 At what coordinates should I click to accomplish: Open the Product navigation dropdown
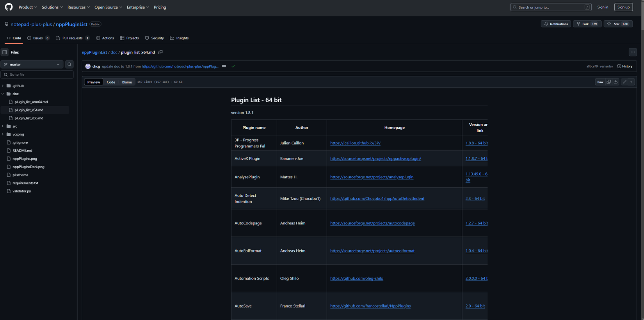(x=28, y=7)
